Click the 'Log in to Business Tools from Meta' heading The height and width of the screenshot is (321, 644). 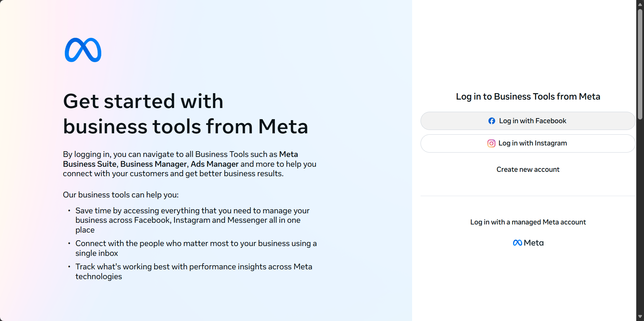528,97
